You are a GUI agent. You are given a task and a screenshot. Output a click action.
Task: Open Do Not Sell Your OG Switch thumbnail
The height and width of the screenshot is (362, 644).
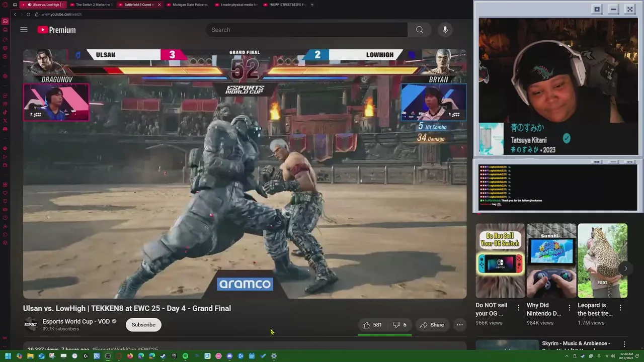500,261
